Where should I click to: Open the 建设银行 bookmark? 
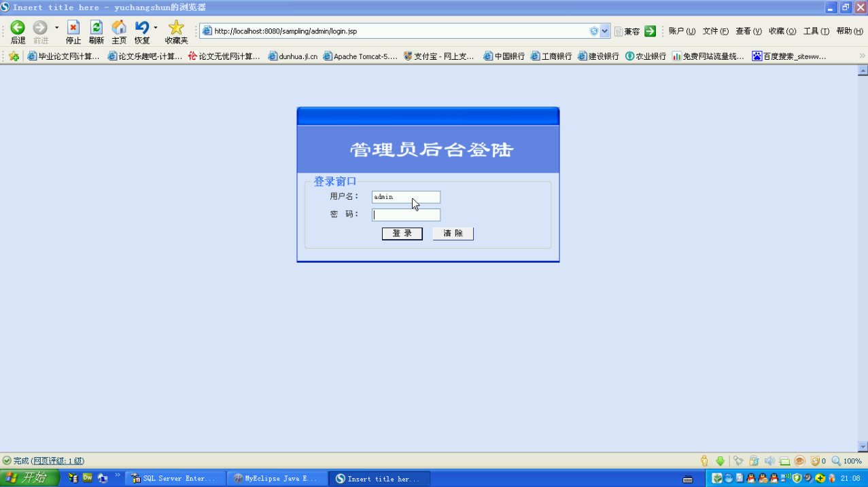(598, 56)
